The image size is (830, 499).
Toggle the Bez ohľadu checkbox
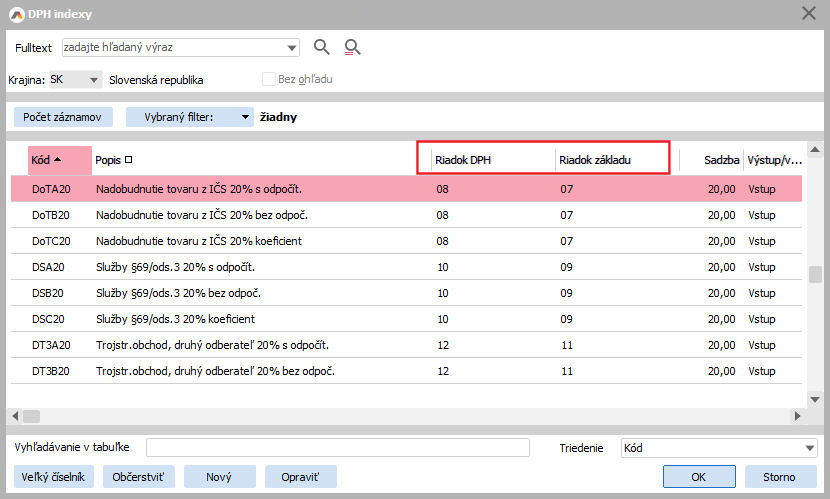click(268, 79)
